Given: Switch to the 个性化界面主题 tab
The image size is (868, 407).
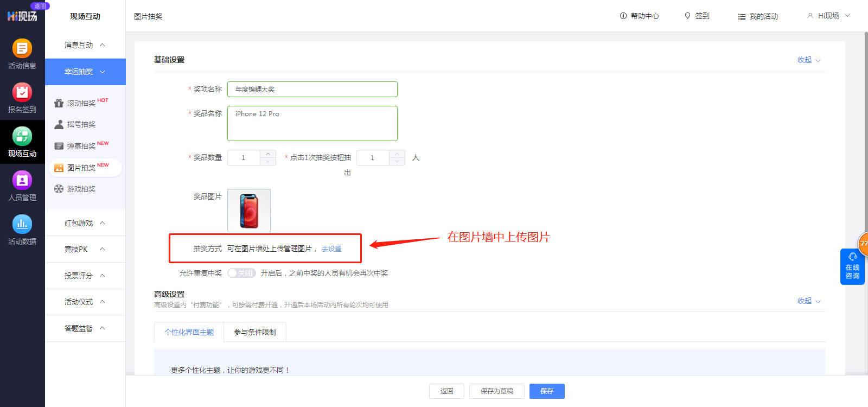Looking at the screenshot, I should point(189,332).
